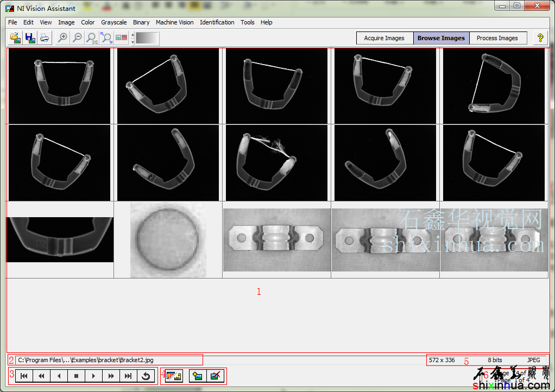Viewport: 555px width, 392px height.
Task: Open the Machine Vision menu
Action: (174, 22)
